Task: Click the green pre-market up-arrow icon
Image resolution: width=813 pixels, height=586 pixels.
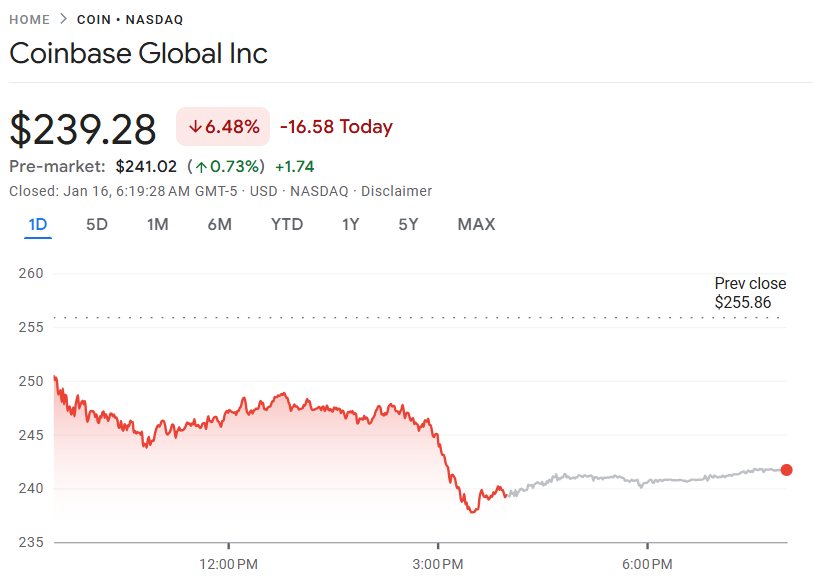Action: pyautogui.click(x=201, y=166)
